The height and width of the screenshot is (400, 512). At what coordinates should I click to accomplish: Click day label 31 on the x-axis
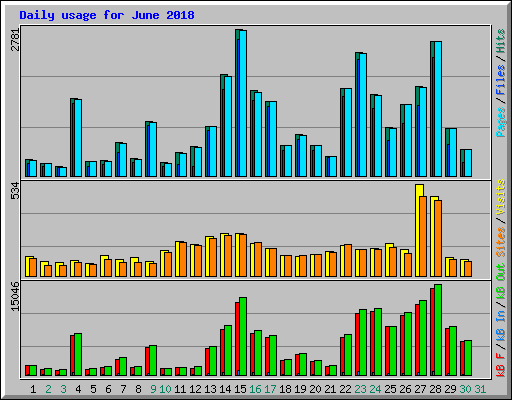click(480, 389)
